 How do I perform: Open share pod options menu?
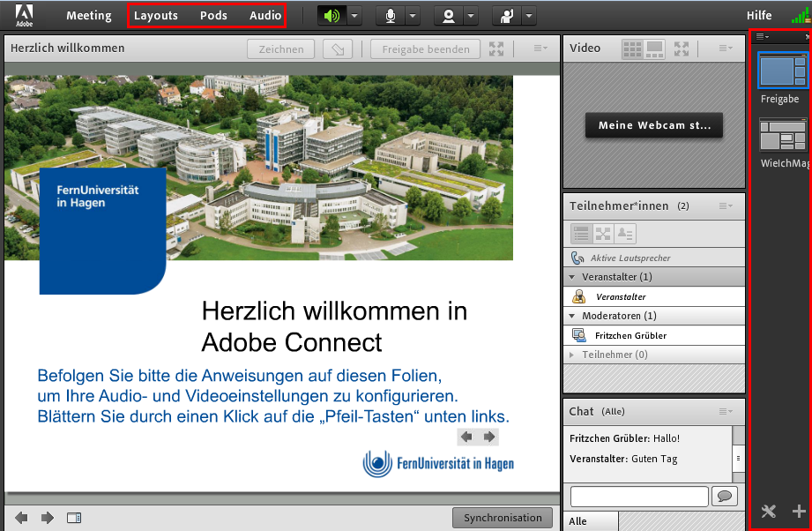[x=540, y=49]
